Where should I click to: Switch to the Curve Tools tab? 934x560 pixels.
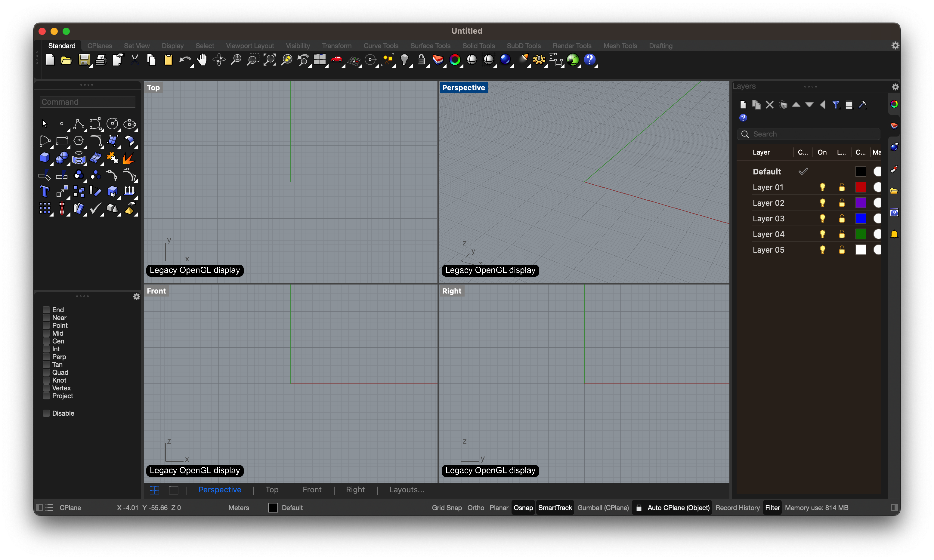(381, 46)
